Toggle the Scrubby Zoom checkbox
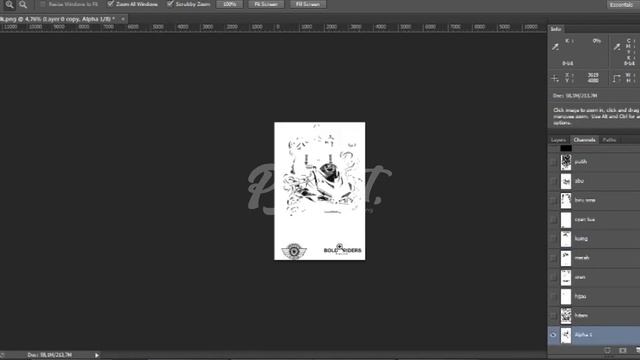The width and height of the screenshot is (640, 360). tap(170, 4)
